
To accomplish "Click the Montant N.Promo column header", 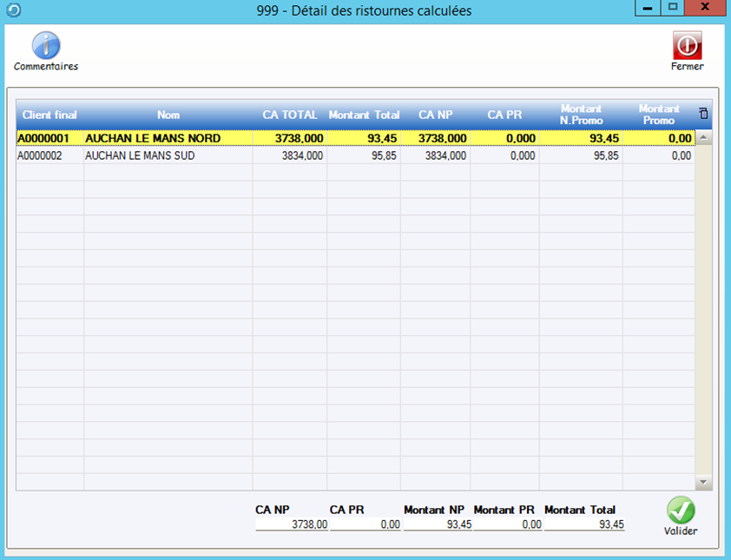I will point(581,115).
